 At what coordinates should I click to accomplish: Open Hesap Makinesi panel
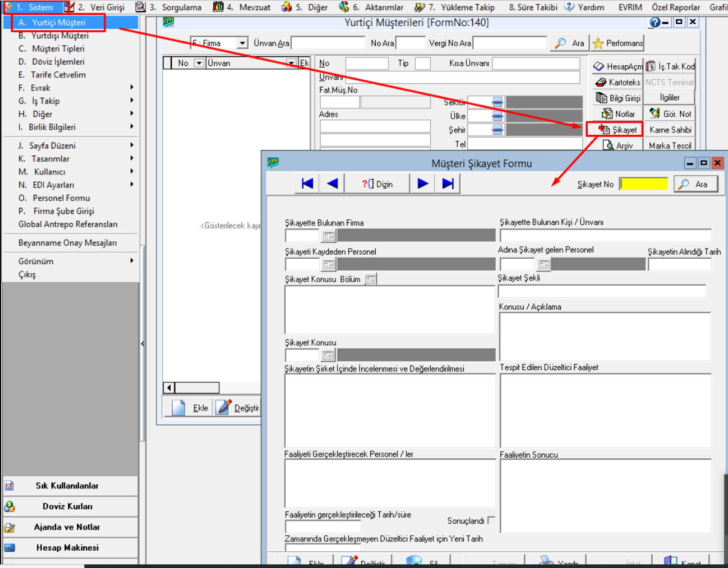point(70,548)
